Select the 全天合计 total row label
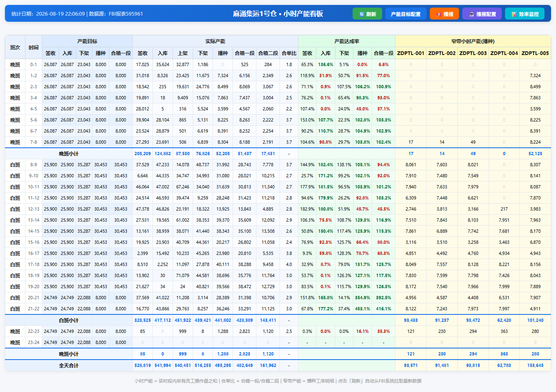 (69, 365)
